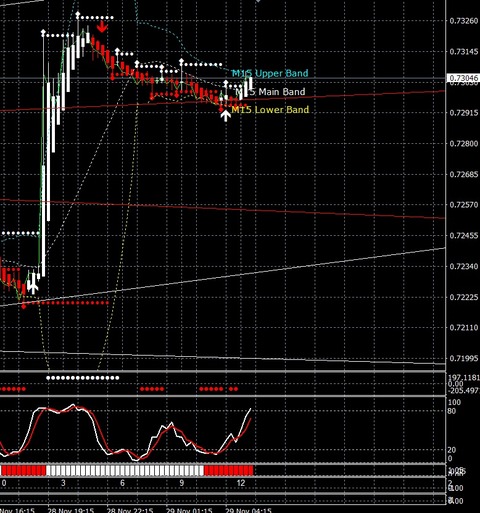
Task: Click the hour marker 9 on bottom scale
Action: click(x=182, y=483)
